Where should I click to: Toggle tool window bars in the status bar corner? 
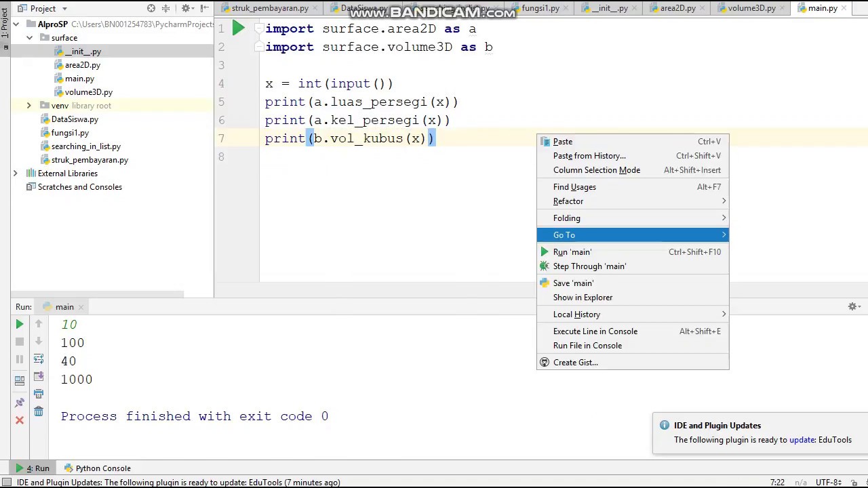6,482
